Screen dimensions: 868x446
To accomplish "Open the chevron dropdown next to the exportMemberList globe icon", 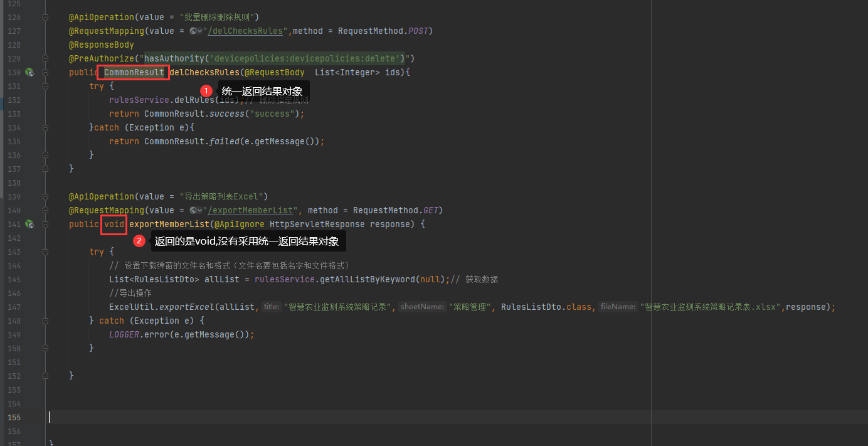I will pos(201,210).
